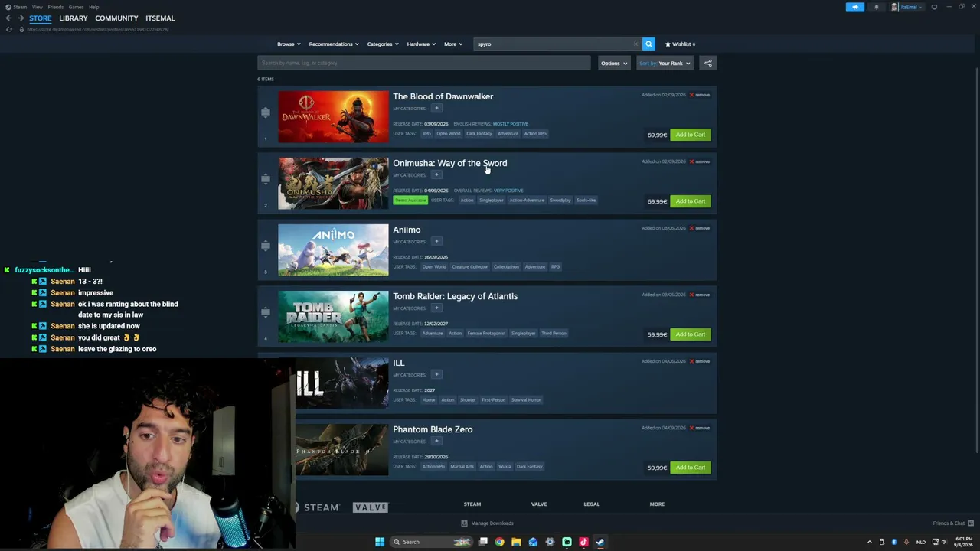Expand the Recommendations dropdown
980x551 pixels.
334,44
